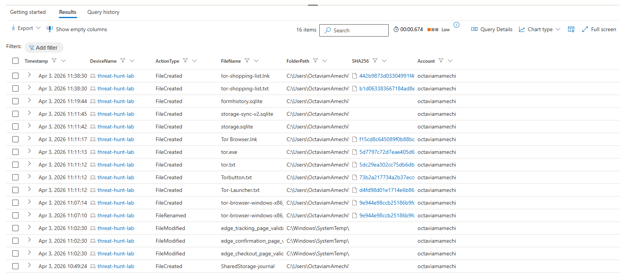The height and width of the screenshot is (280, 644).
Task: Select the Results tab
Action: click(x=68, y=12)
